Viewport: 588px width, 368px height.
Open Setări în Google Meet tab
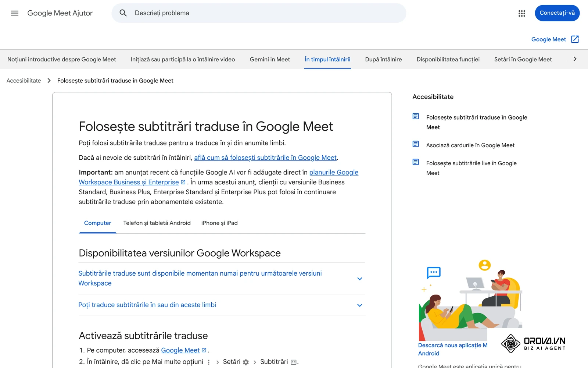[523, 59]
